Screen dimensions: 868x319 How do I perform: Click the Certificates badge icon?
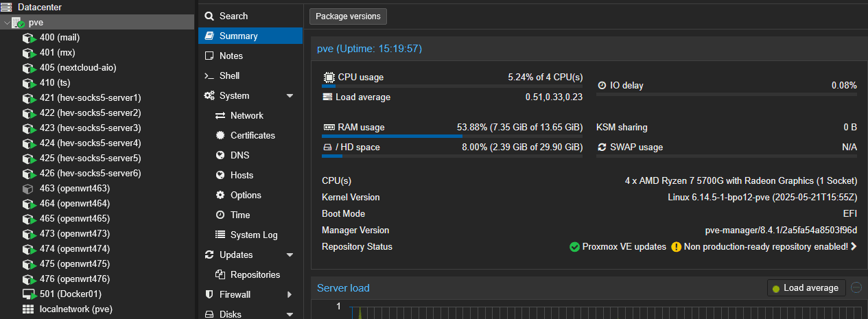pos(220,136)
